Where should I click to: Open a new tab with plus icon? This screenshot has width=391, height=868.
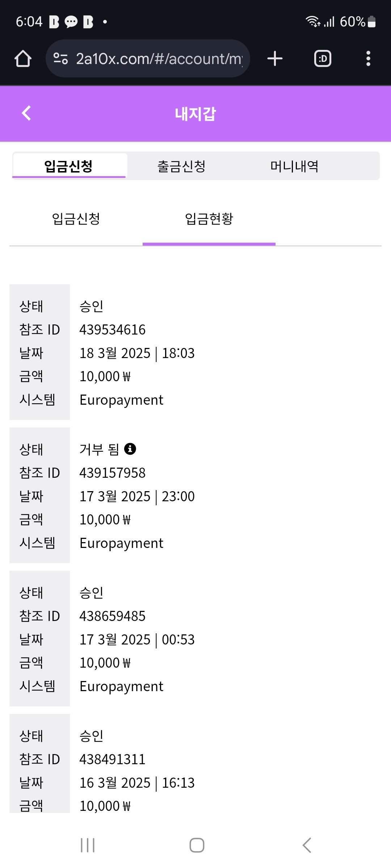[275, 59]
